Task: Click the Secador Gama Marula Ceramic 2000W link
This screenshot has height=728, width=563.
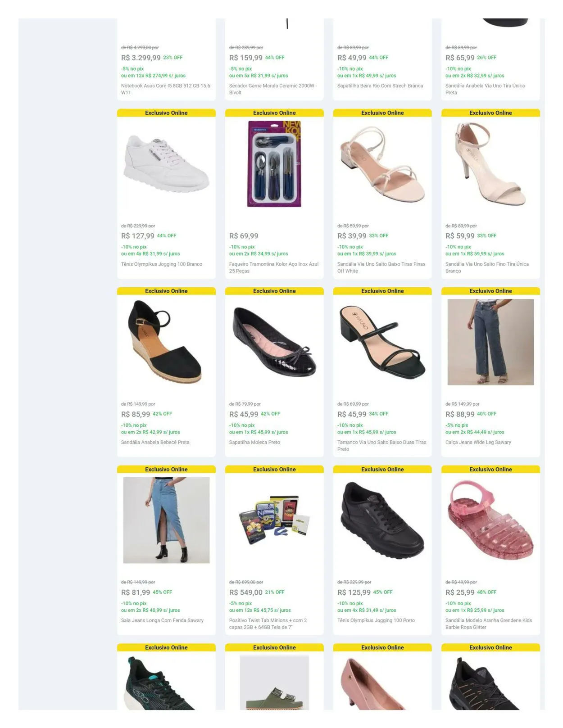Action: pos(273,89)
